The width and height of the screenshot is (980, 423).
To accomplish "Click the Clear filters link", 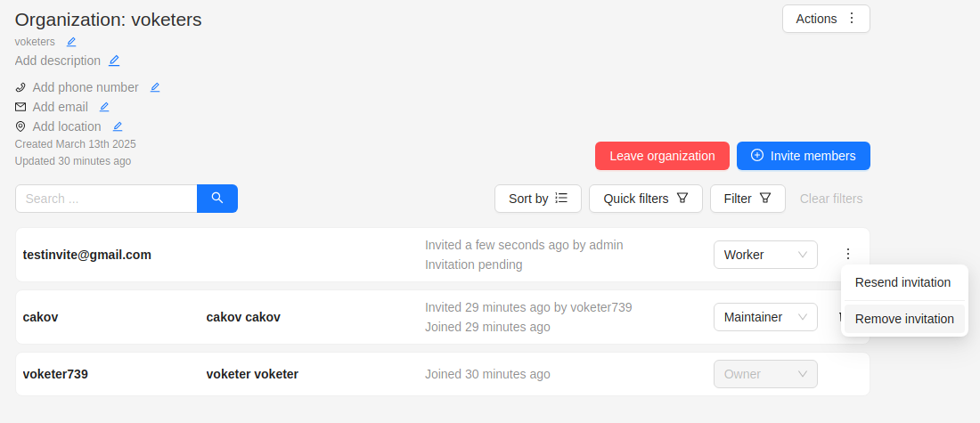I will 831,199.
